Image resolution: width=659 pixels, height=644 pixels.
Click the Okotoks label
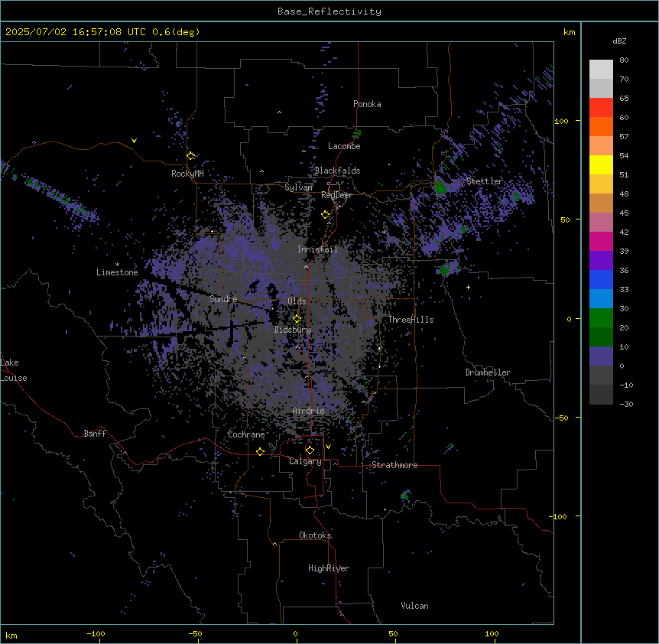tap(315, 535)
